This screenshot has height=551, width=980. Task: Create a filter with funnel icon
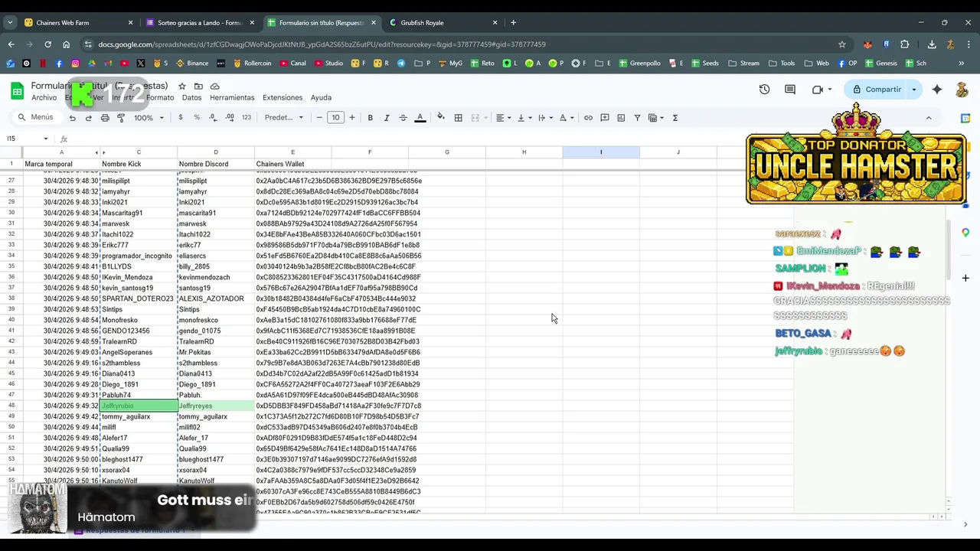coord(637,118)
